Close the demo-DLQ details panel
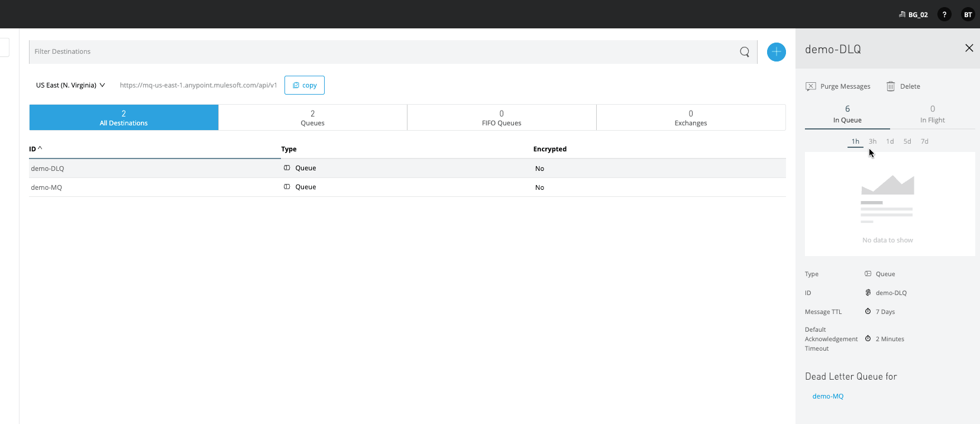Image resolution: width=980 pixels, height=424 pixels. click(969, 48)
